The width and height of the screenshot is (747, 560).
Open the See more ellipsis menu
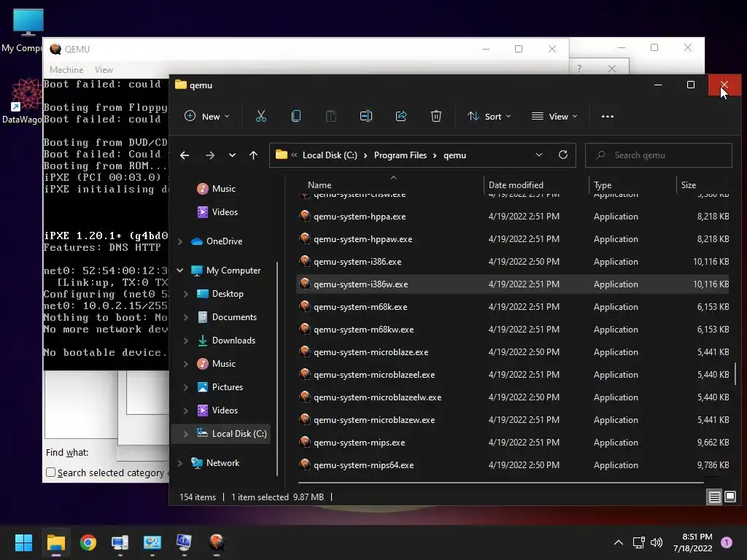(x=608, y=116)
